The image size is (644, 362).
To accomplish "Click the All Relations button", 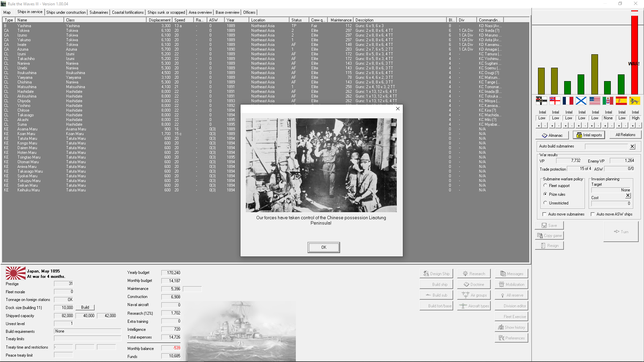I will [625, 135].
